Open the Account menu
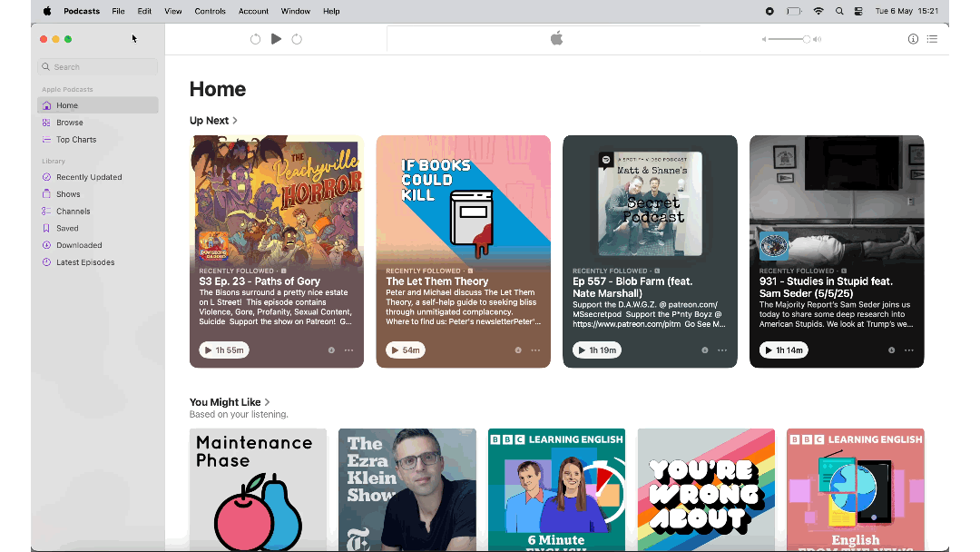Viewport: 980px width, 552px height. [253, 11]
